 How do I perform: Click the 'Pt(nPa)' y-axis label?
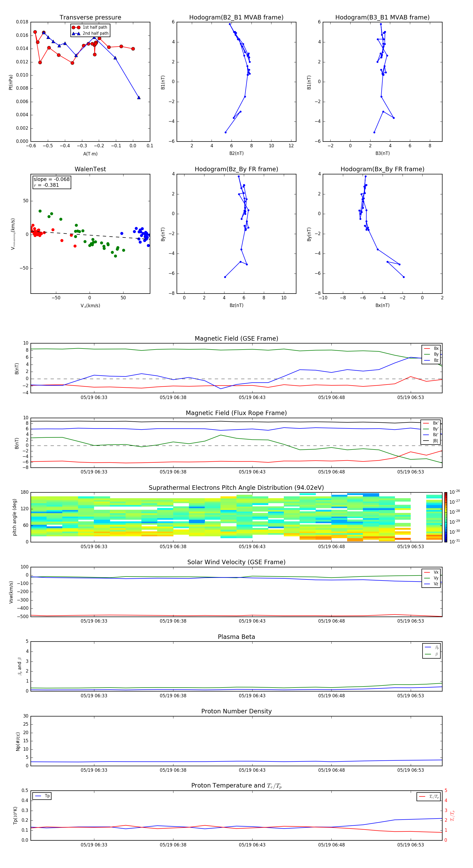pyautogui.click(x=11, y=82)
